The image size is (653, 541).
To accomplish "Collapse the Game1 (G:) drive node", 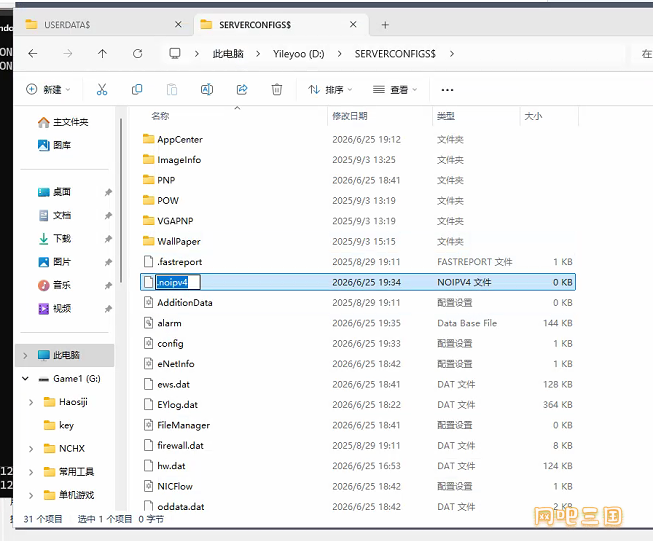I will tap(25, 379).
